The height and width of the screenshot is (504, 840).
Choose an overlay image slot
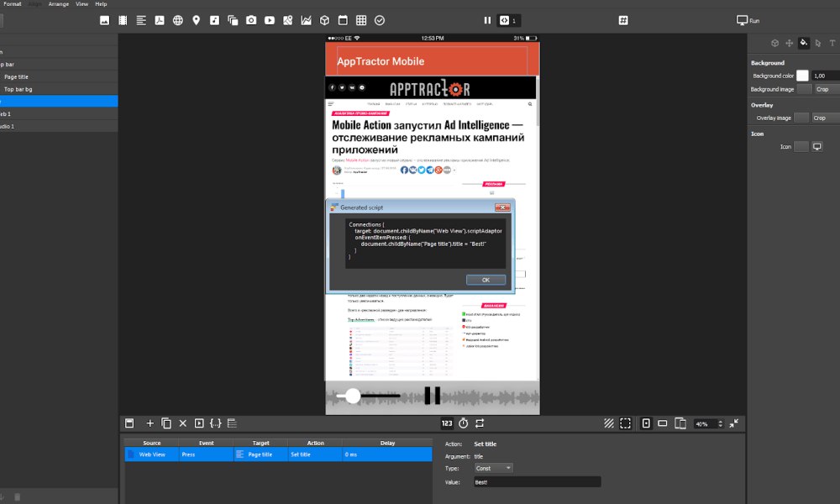coord(801,118)
